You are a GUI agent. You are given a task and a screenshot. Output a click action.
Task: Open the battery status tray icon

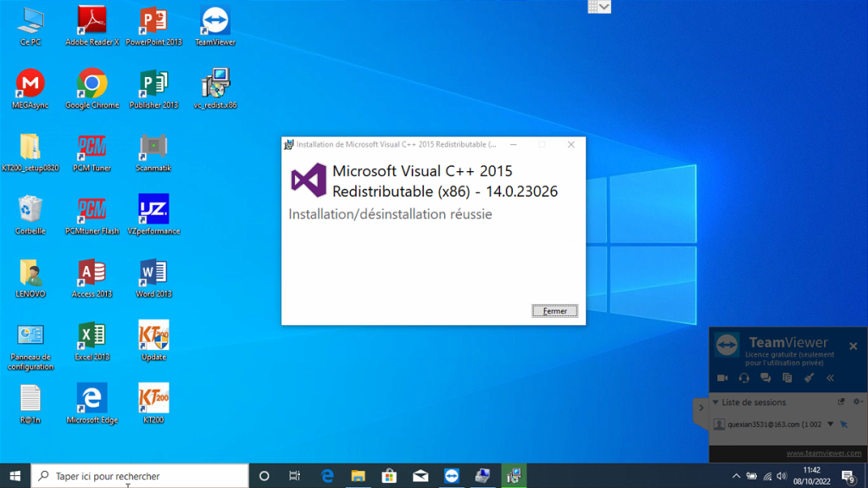(752, 476)
